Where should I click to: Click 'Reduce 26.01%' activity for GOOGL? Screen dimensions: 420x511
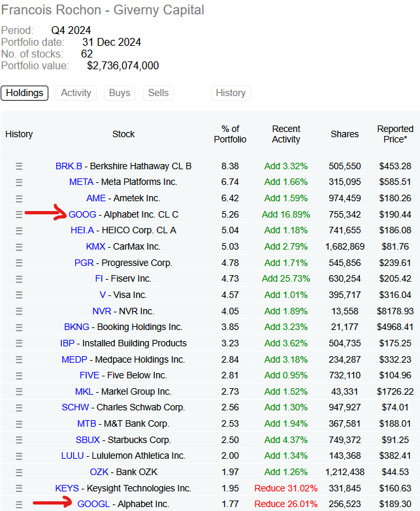pyautogui.click(x=286, y=504)
